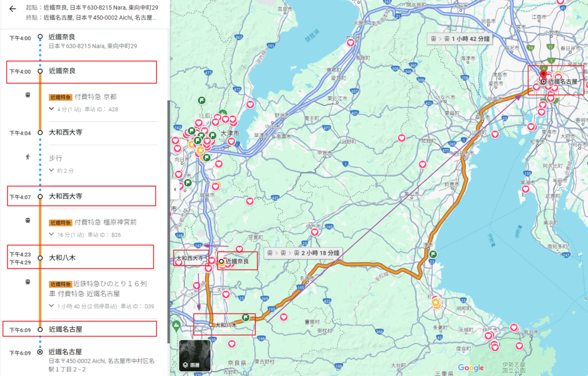
Task: Click the train icon beside 近鉄特急ひのとり
Action: click(x=28, y=282)
